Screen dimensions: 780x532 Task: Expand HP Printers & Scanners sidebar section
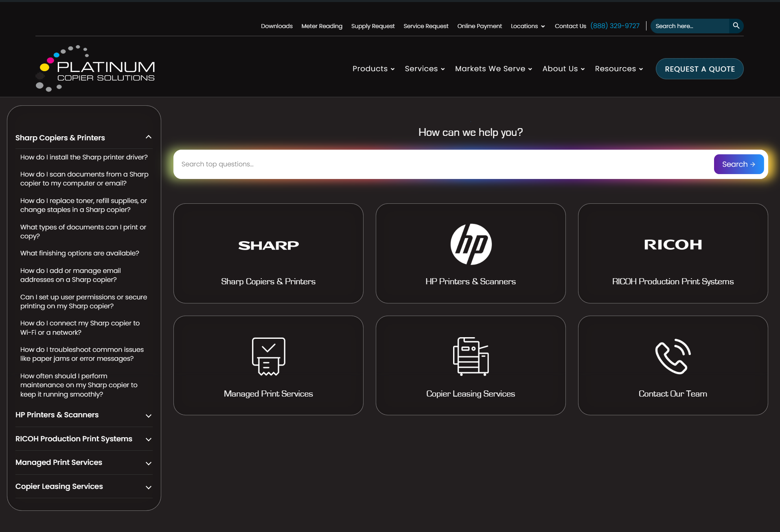(x=149, y=416)
